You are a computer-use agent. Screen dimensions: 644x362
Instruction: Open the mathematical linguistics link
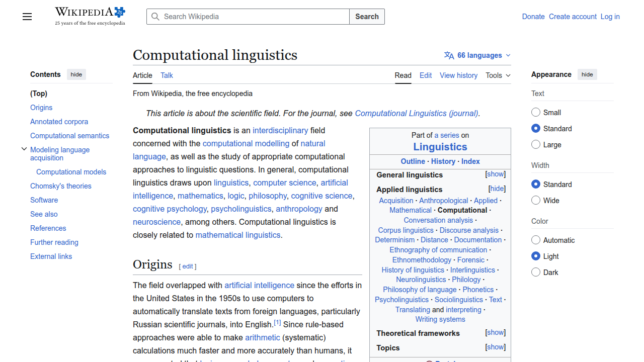pos(238,235)
